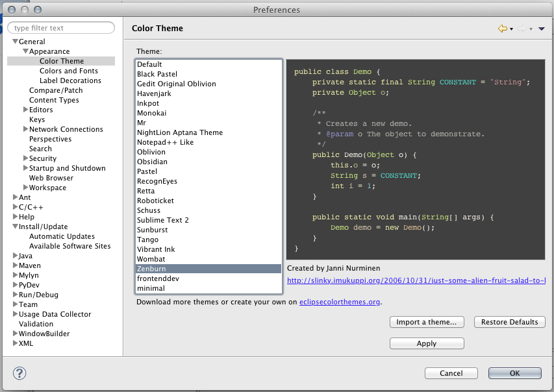Screen dimensions: 554x392
Task: Open Web Browser preferences
Action: click(51, 178)
